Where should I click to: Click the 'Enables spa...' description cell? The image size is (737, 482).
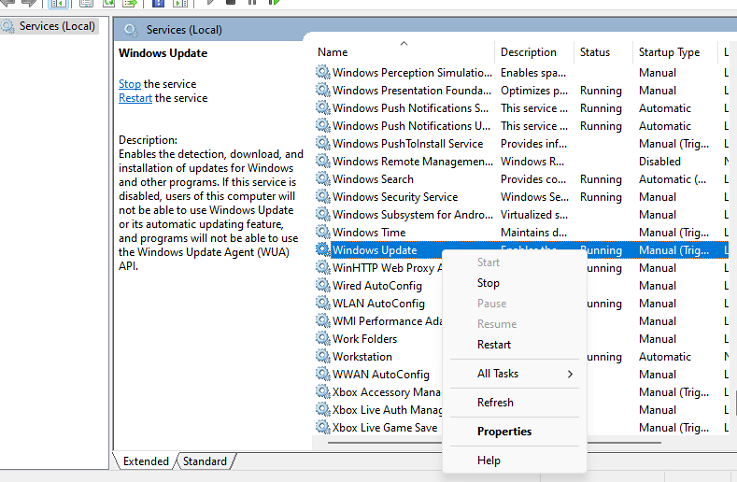click(x=533, y=73)
